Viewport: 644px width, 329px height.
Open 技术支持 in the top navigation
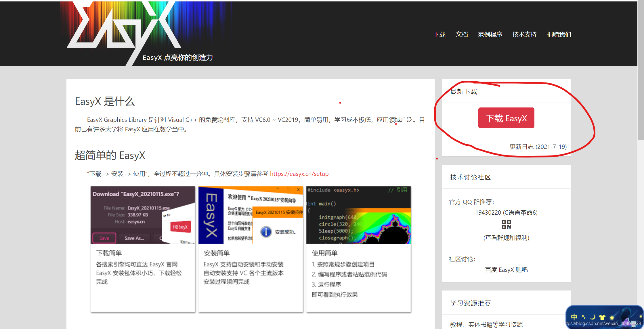(x=524, y=34)
